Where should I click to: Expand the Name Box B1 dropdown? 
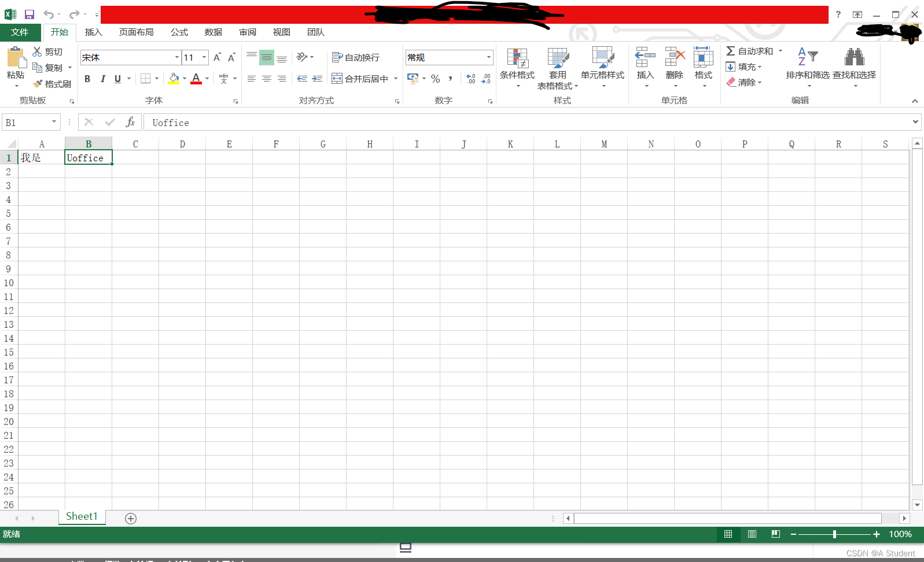pos(54,122)
